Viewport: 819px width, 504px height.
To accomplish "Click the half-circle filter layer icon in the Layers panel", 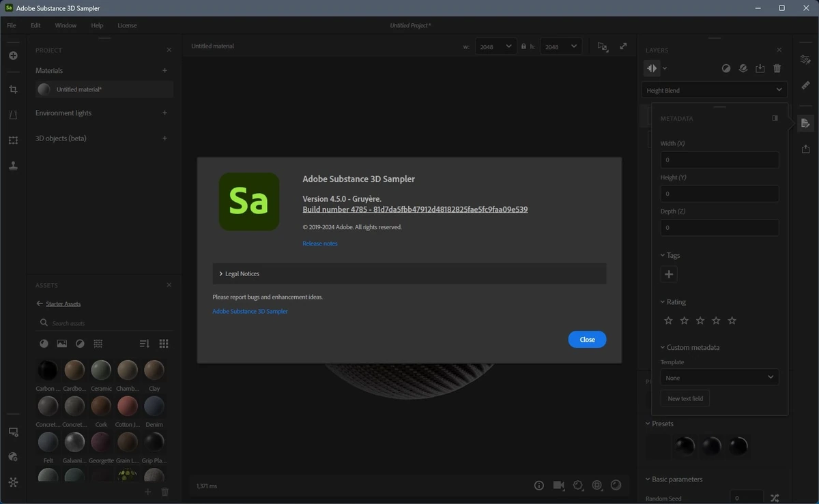I will 726,68.
